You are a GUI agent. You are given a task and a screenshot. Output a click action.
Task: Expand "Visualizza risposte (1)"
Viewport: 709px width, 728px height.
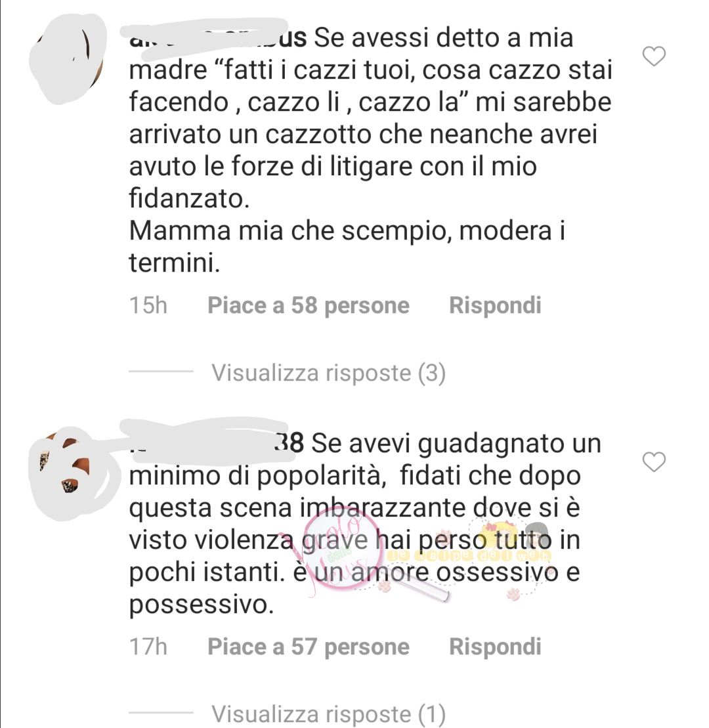click(x=329, y=713)
